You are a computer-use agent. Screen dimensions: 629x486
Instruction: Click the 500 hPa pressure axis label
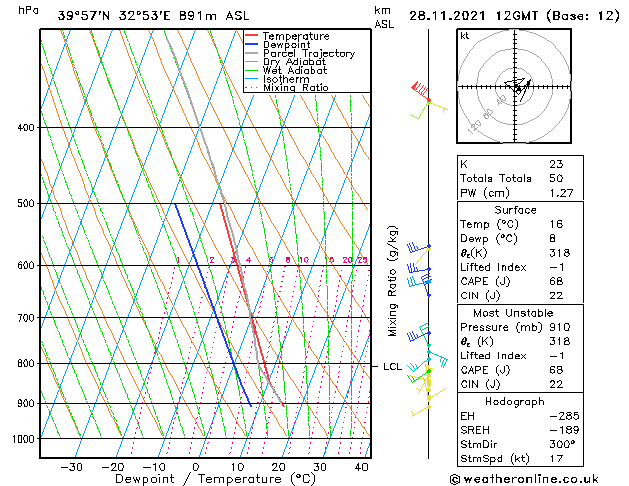coord(26,204)
